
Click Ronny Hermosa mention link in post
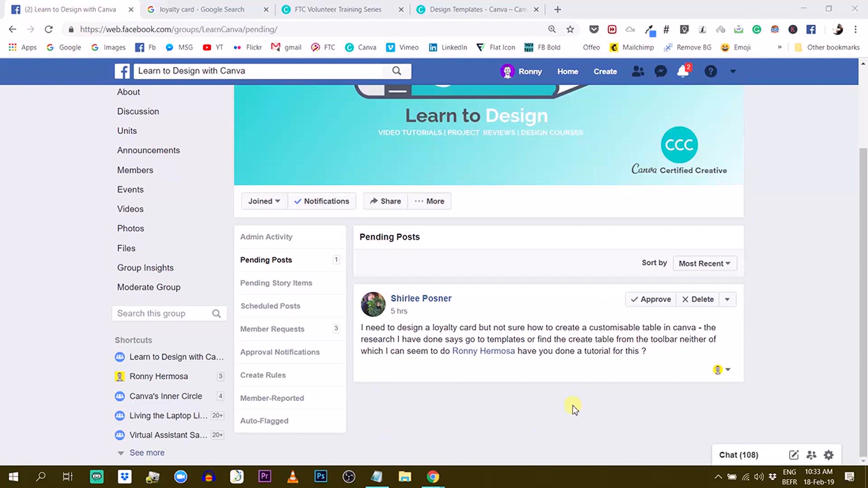[x=483, y=351]
